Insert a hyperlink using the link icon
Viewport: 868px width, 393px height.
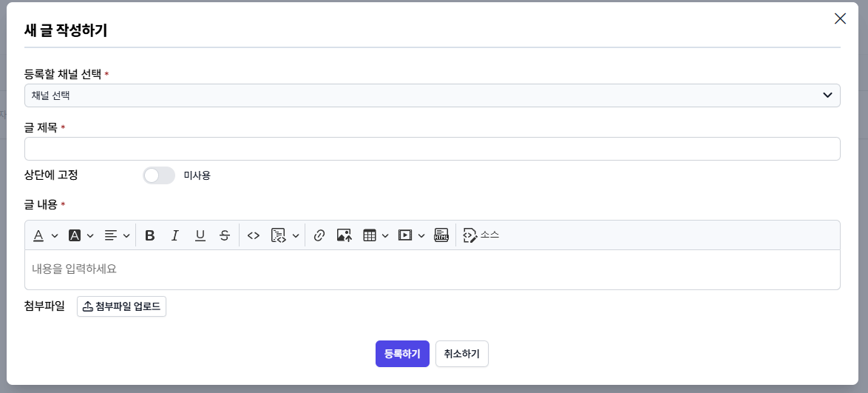(x=319, y=235)
